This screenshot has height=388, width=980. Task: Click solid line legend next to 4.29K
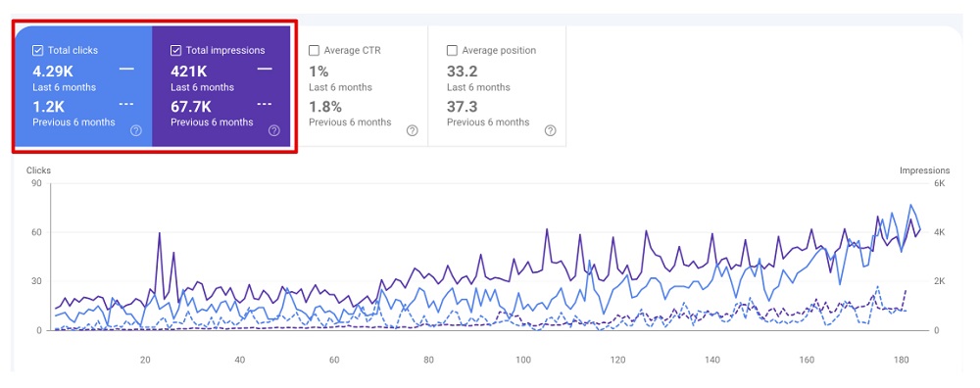(126, 69)
